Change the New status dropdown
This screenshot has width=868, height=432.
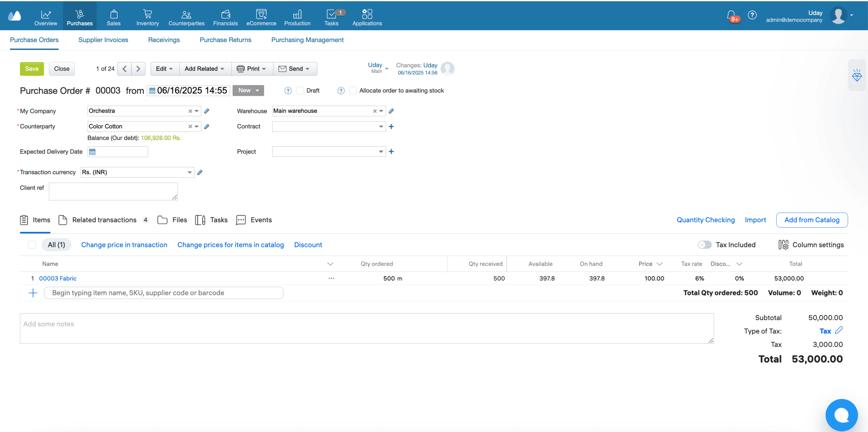tap(248, 91)
